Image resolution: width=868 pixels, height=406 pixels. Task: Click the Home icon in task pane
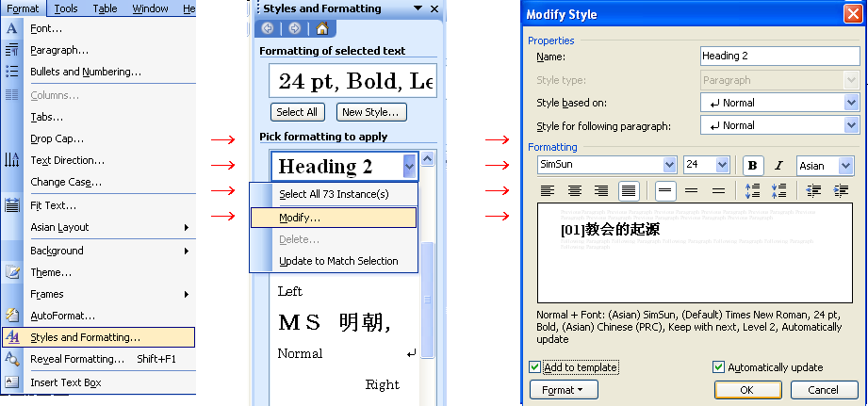tap(322, 28)
